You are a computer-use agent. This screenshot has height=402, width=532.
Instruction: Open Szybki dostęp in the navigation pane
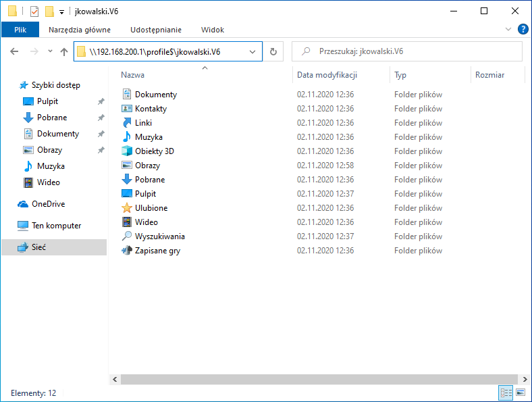pyautogui.click(x=49, y=85)
